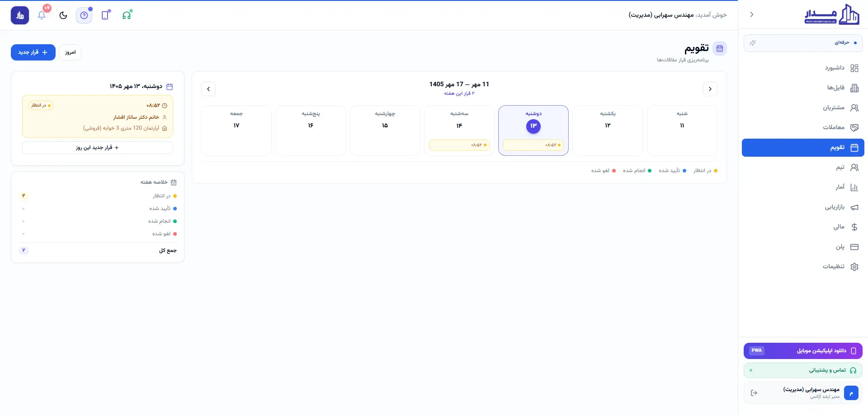This screenshot has height=415, width=868.
Task: Select پنج‌شنبه ۱۶ day cell
Action: coord(311,131)
